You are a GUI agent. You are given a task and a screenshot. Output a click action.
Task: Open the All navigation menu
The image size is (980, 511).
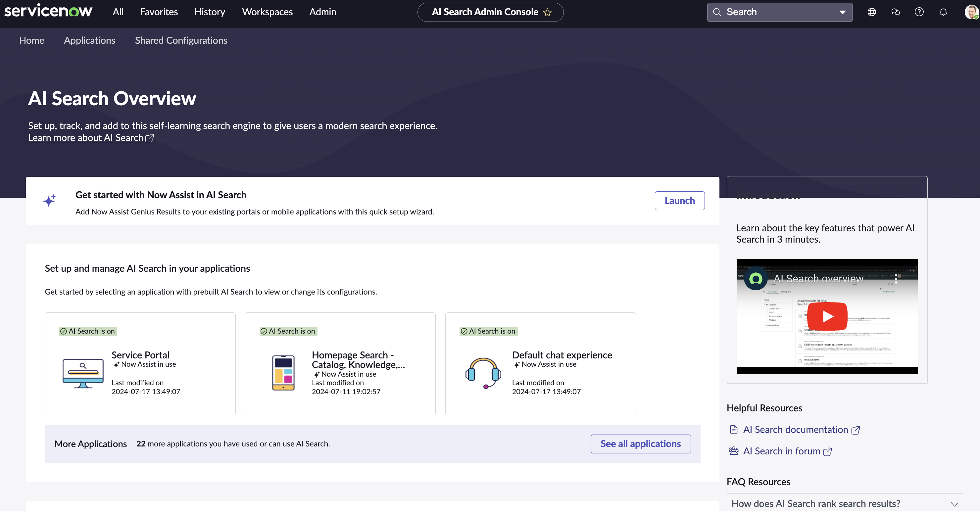(118, 12)
